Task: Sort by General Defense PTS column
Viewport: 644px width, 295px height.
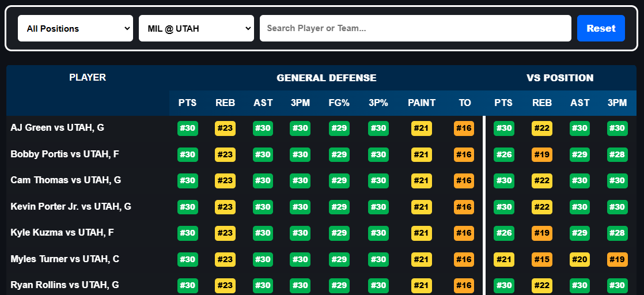Action: (x=188, y=103)
